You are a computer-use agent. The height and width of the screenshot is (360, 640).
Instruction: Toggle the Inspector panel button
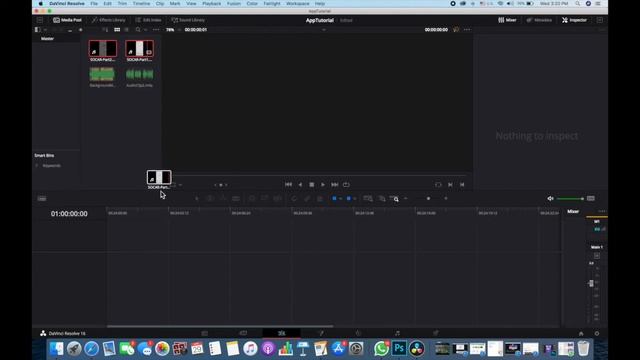(x=574, y=20)
